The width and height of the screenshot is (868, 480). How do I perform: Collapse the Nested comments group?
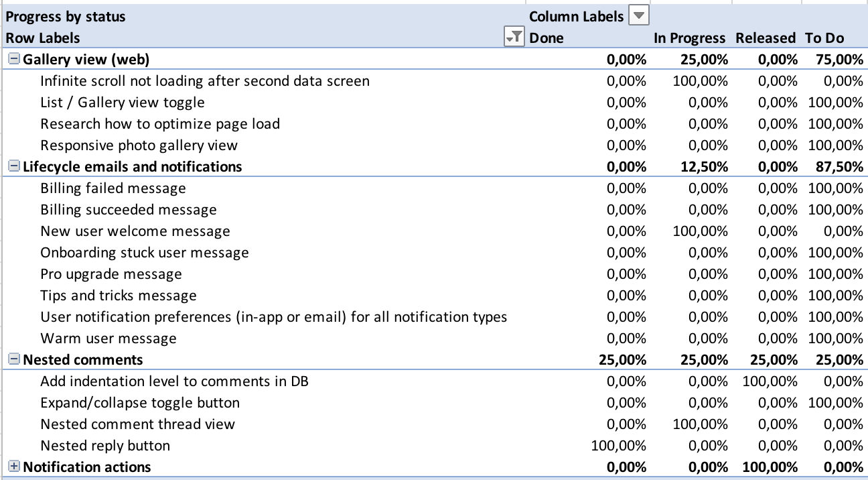tap(13, 360)
